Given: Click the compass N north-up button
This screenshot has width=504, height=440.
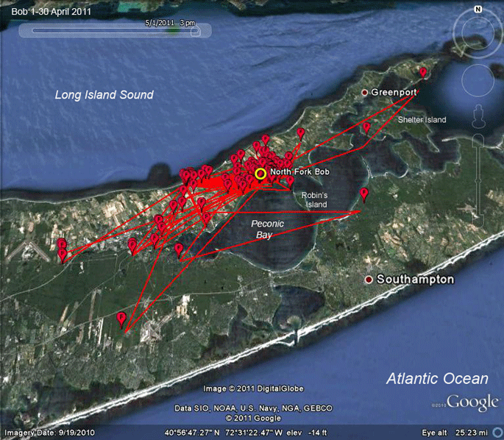Looking at the screenshot, I should 478,10.
